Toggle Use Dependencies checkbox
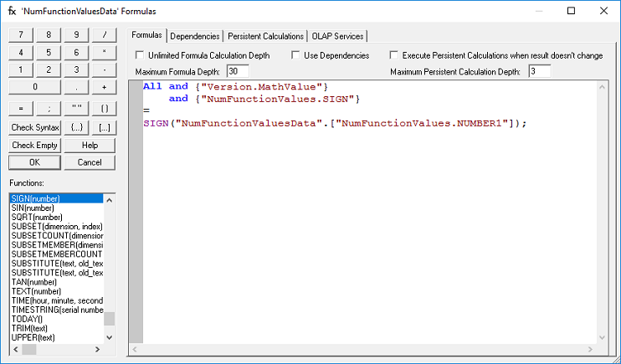Viewport: 621px width, 364px height. pyautogui.click(x=296, y=55)
